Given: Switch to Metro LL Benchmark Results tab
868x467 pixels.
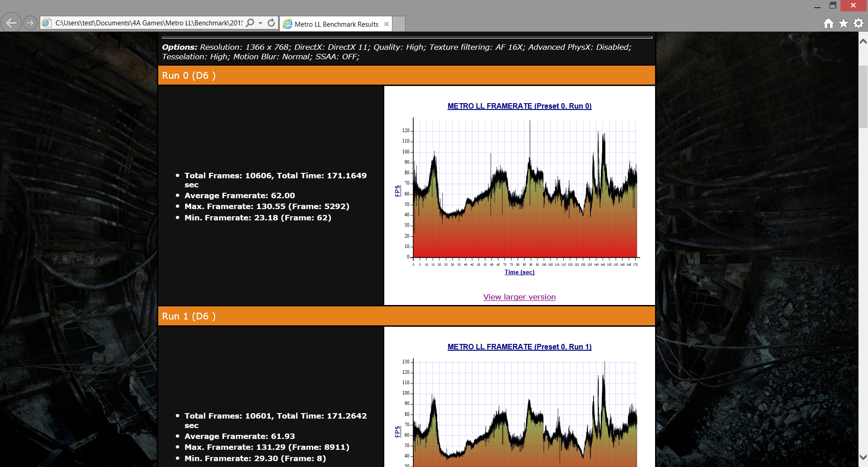Looking at the screenshot, I should [x=336, y=24].
